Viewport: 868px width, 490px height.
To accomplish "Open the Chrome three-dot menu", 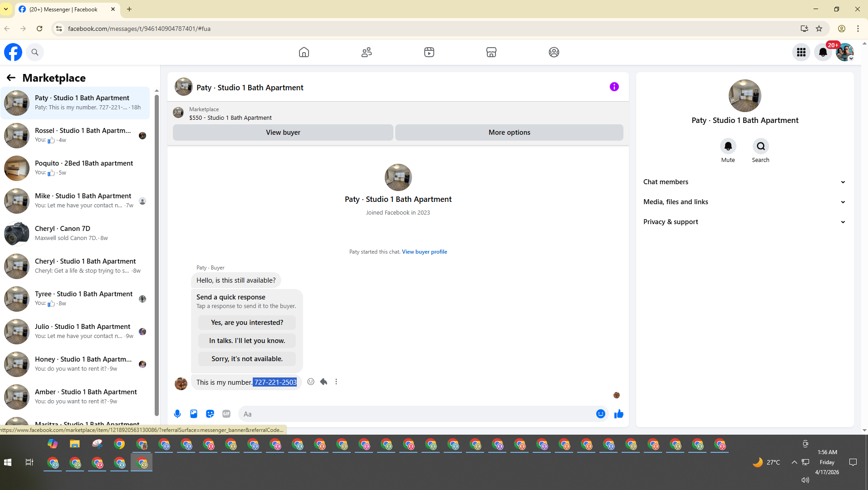I will pos(858,29).
